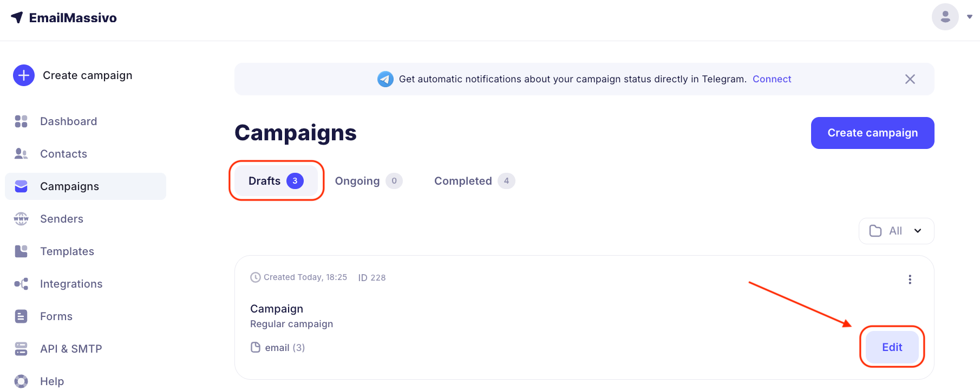The image size is (980, 390).
Task: Open the campaign's three-dot options menu
Action: [910, 279]
